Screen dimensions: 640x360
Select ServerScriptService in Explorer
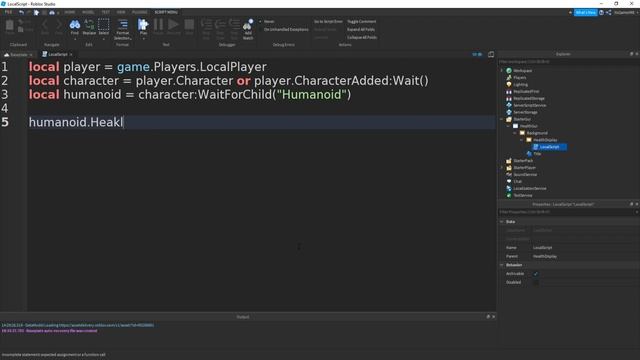tap(529, 105)
